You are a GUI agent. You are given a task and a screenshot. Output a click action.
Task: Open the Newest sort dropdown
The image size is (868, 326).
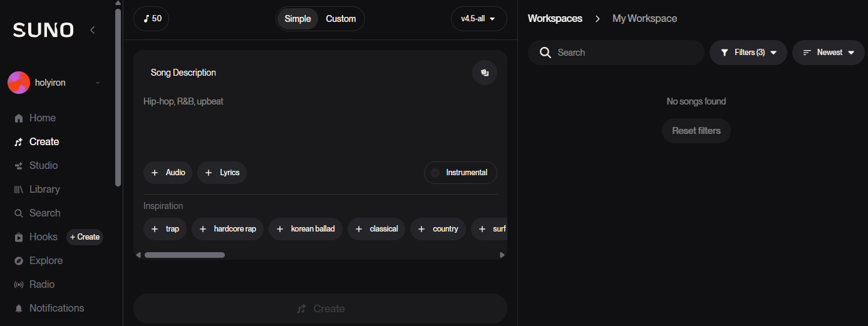pos(828,53)
